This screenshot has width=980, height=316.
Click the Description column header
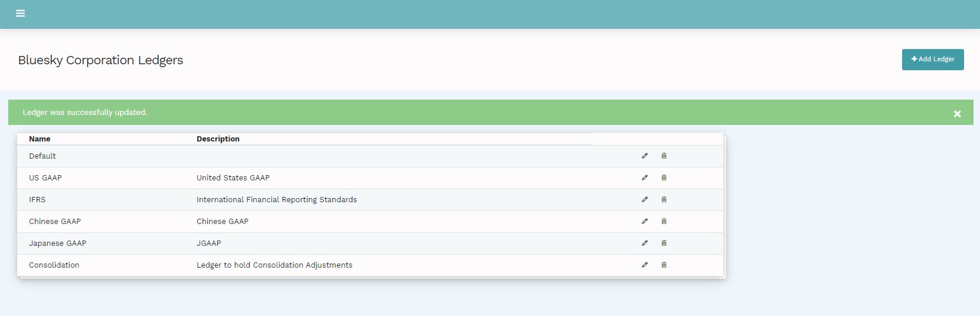click(218, 139)
